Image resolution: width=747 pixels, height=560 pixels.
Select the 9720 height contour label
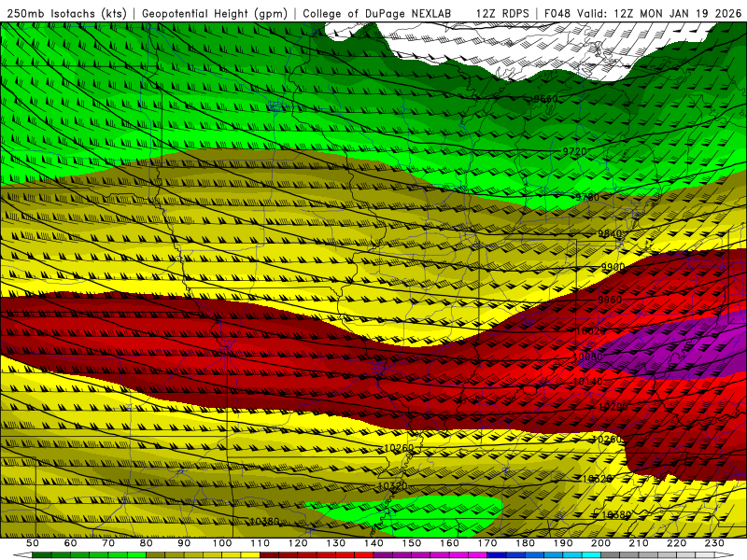574,151
